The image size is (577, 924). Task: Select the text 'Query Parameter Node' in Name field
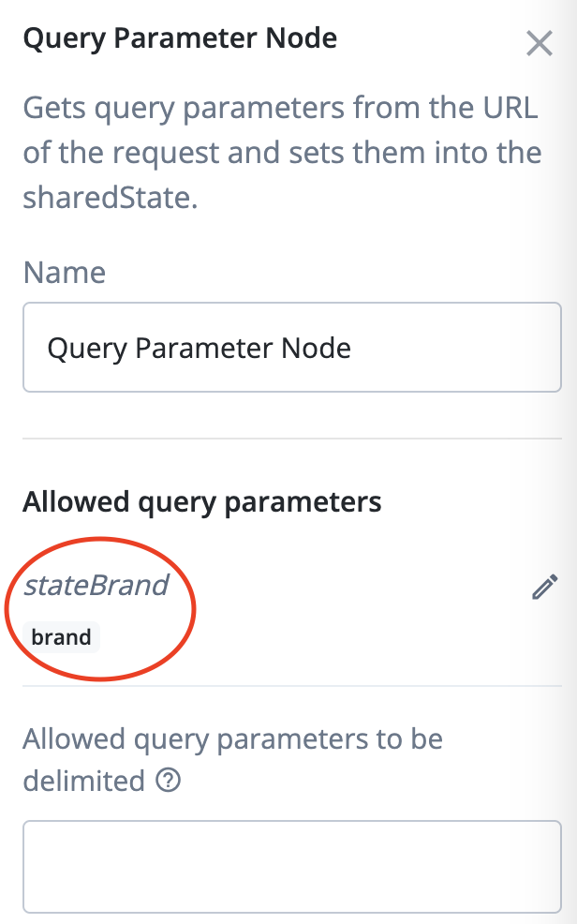click(x=200, y=348)
